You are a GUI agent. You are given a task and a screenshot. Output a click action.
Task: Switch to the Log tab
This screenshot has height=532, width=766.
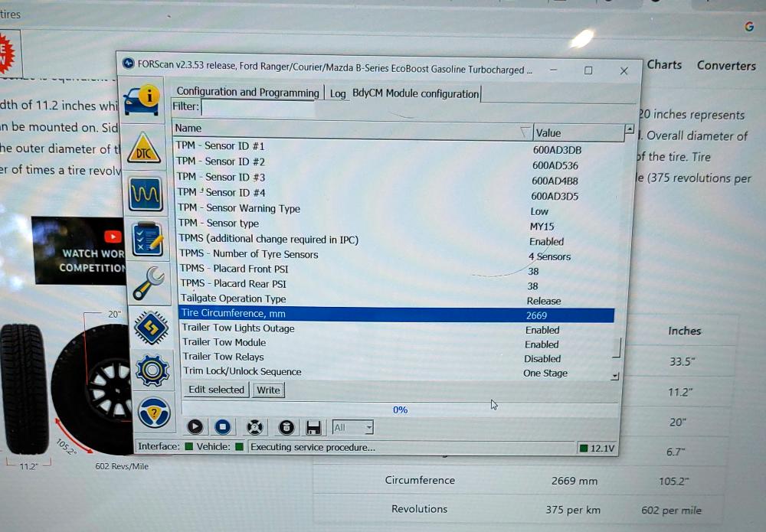[338, 93]
